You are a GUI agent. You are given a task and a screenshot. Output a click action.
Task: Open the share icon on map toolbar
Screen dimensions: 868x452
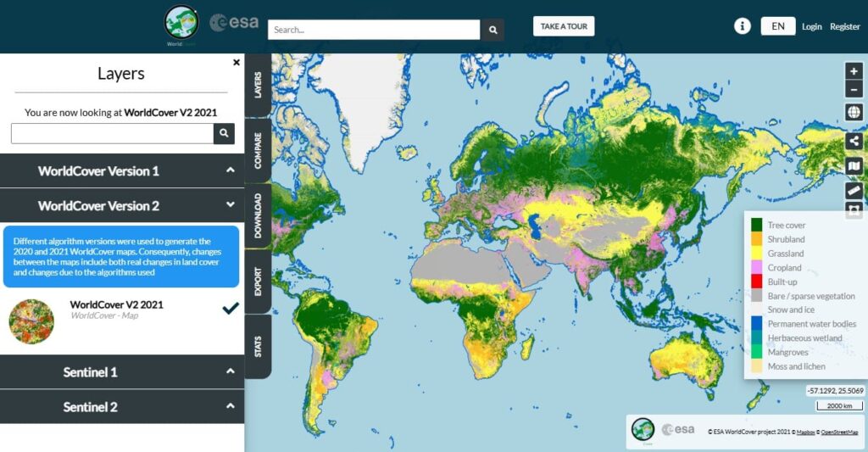(854, 141)
